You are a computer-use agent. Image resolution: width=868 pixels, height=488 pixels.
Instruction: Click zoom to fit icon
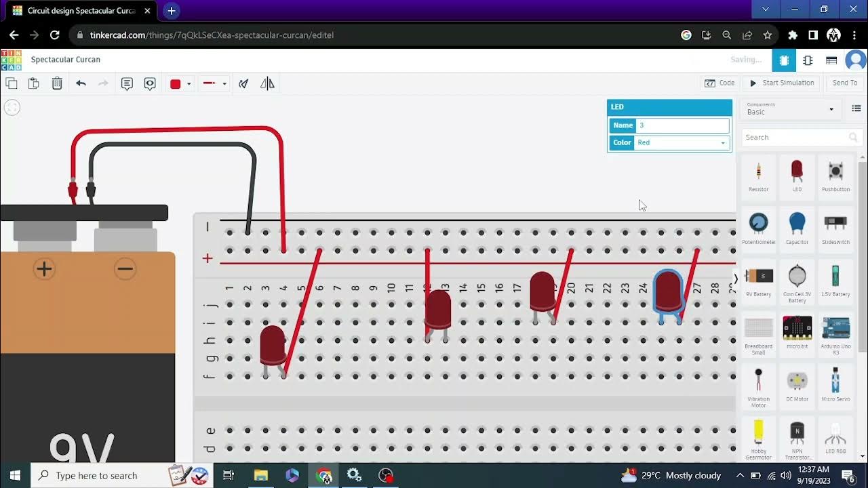point(12,107)
